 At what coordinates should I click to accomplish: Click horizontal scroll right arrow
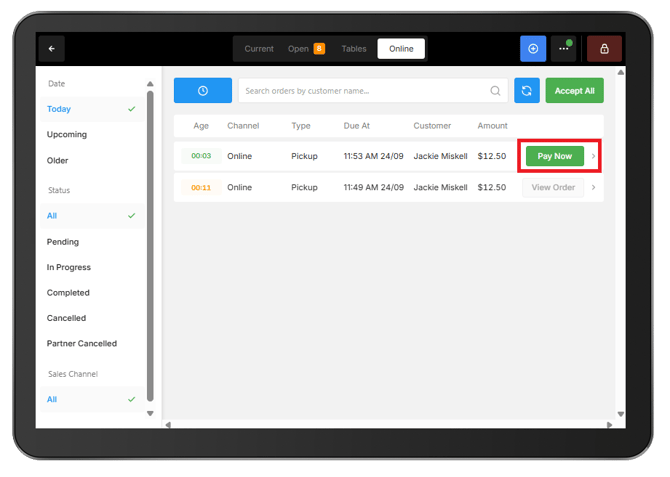click(609, 424)
